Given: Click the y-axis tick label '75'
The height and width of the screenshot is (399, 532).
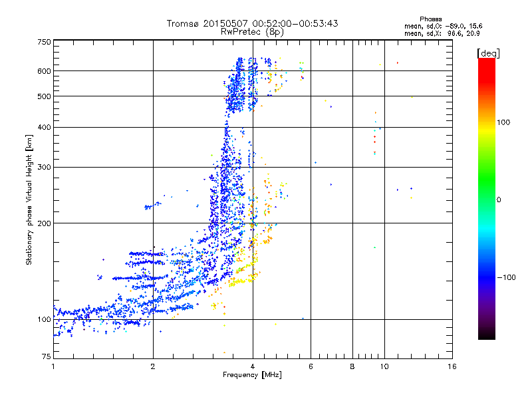Looking at the screenshot, I should point(47,356).
